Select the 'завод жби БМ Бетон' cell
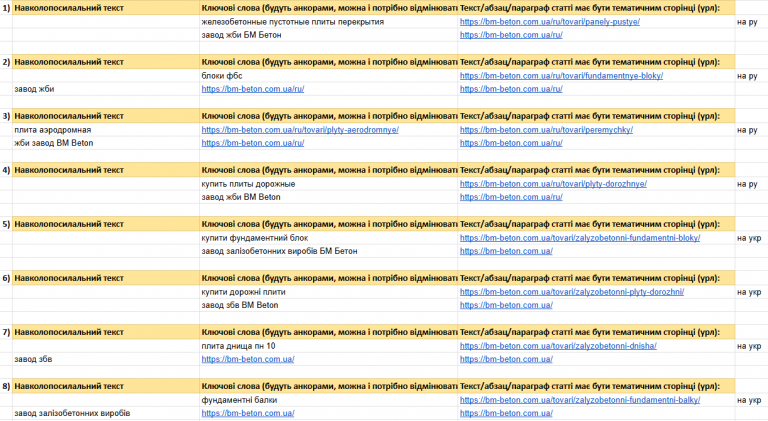The width and height of the screenshot is (768, 421). coord(328,35)
